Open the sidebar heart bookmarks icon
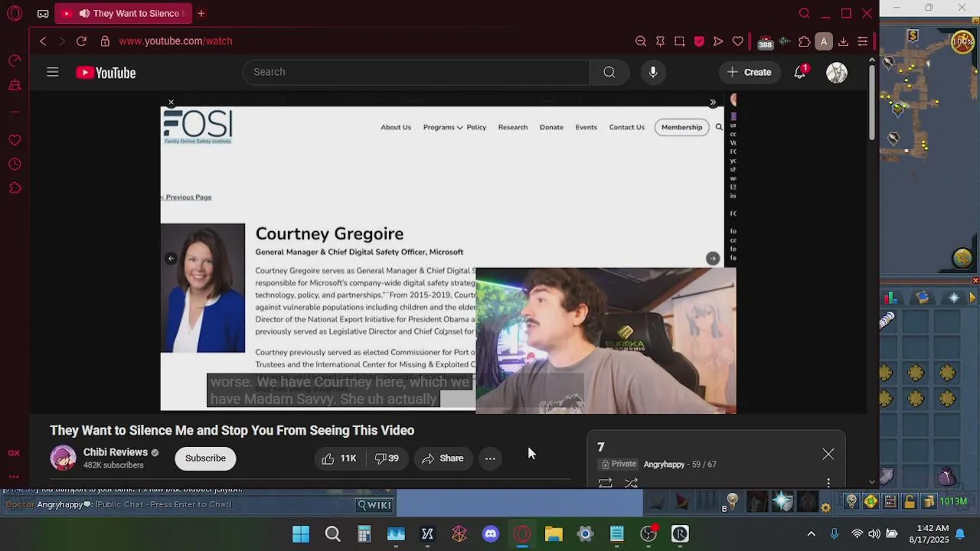 click(x=15, y=140)
